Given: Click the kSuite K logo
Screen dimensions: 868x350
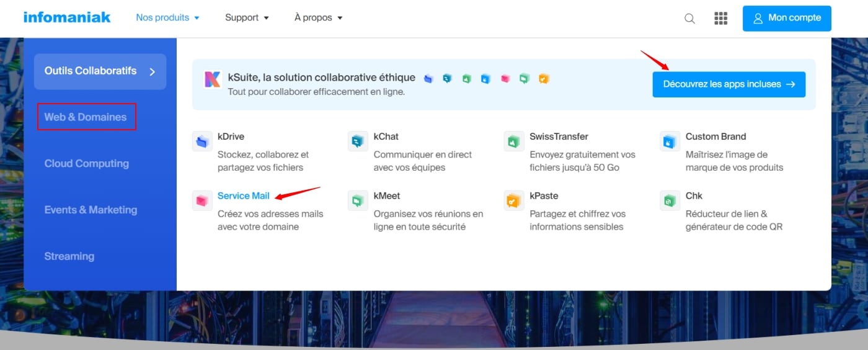Looking at the screenshot, I should [x=212, y=79].
